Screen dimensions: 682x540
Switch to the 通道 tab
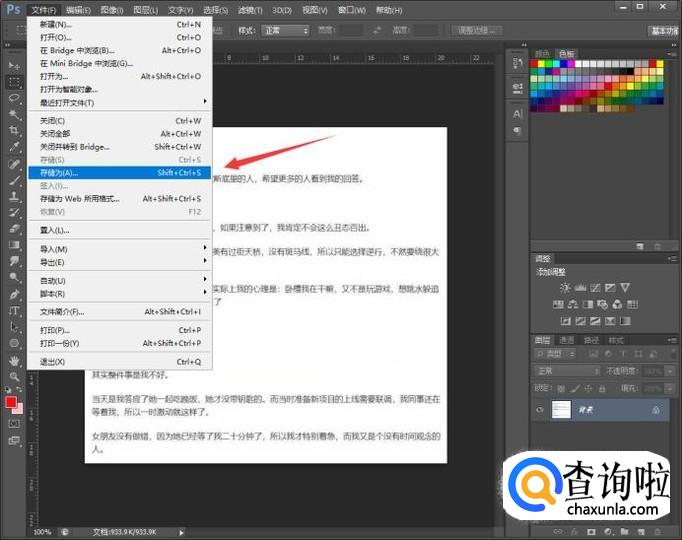pyautogui.click(x=567, y=340)
